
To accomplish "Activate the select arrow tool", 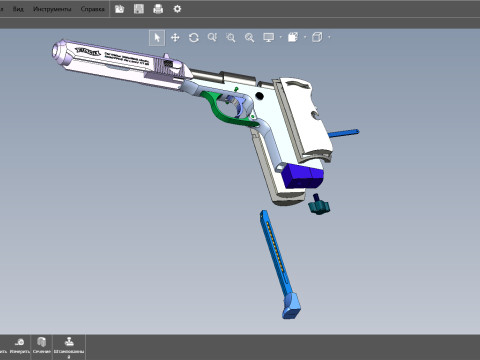I will click(157, 38).
